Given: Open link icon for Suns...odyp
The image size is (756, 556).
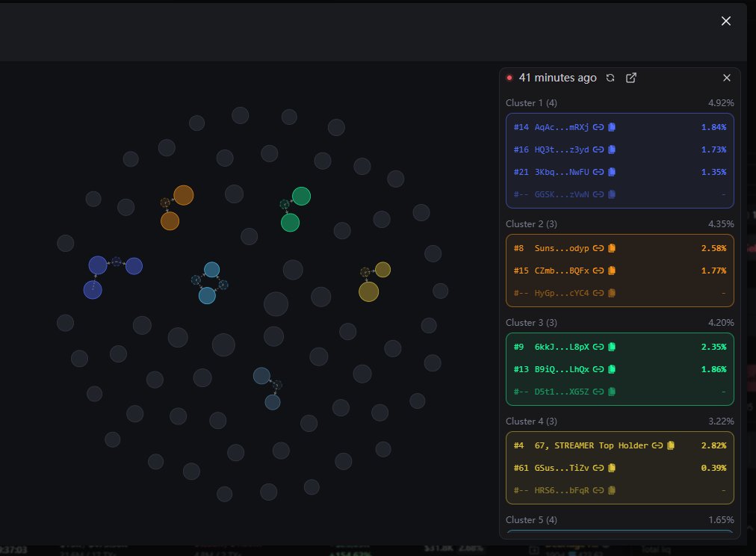Looking at the screenshot, I should click(x=598, y=248).
